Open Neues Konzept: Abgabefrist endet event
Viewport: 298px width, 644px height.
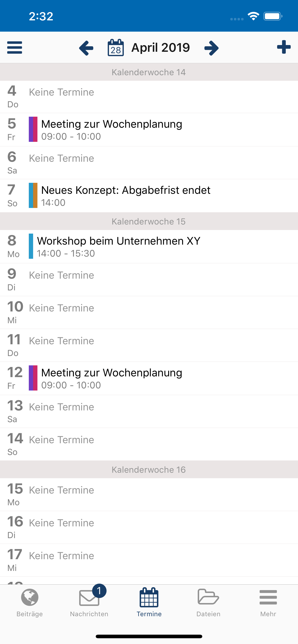149,196
